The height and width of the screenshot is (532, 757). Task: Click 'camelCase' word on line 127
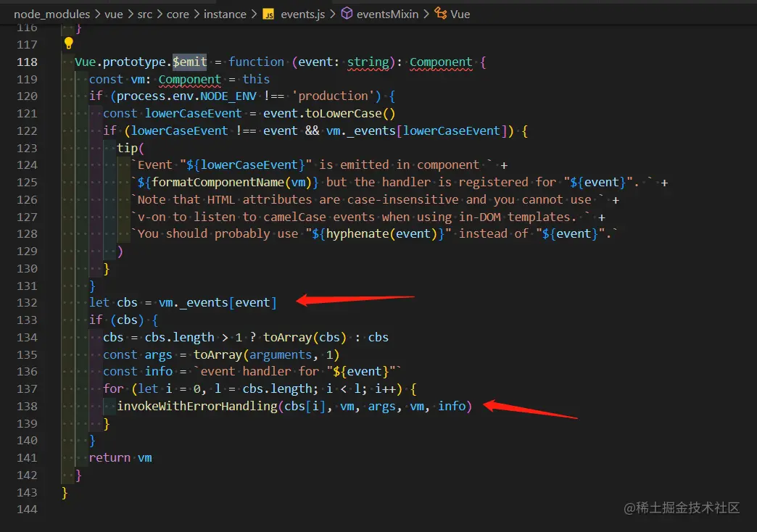point(294,217)
